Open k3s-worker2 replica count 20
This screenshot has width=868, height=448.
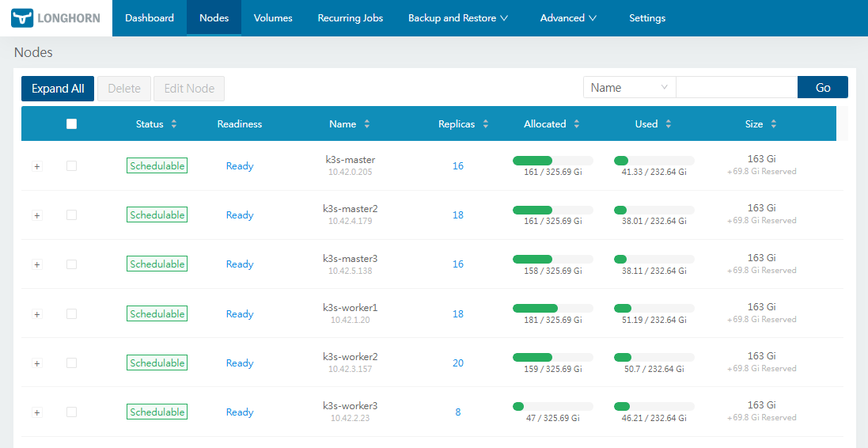click(x=458, y=363)
